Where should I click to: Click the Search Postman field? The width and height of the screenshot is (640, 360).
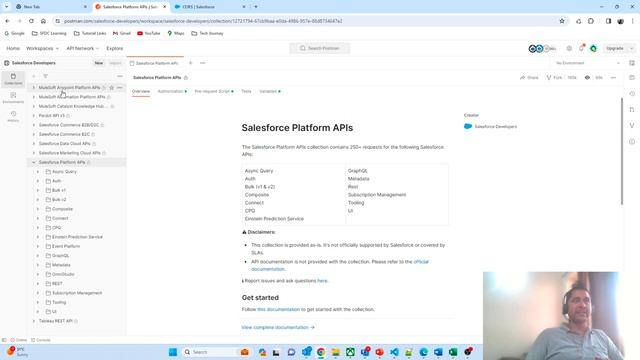click(320, 49)
